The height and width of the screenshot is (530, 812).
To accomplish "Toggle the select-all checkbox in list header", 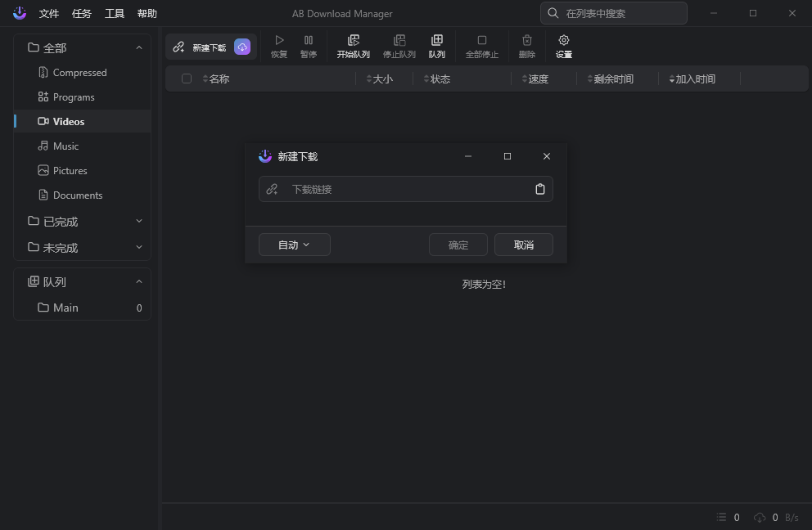I will point(187,79).
